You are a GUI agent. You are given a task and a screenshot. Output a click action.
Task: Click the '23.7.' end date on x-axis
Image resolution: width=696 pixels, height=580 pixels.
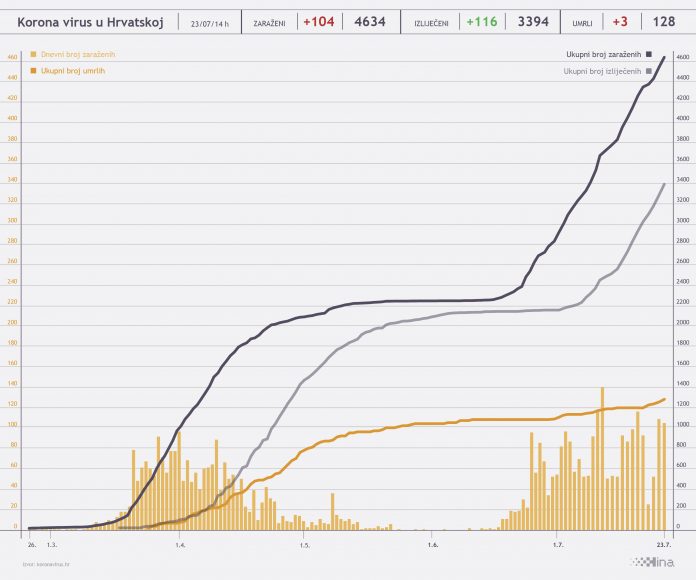tap(664, 544)
